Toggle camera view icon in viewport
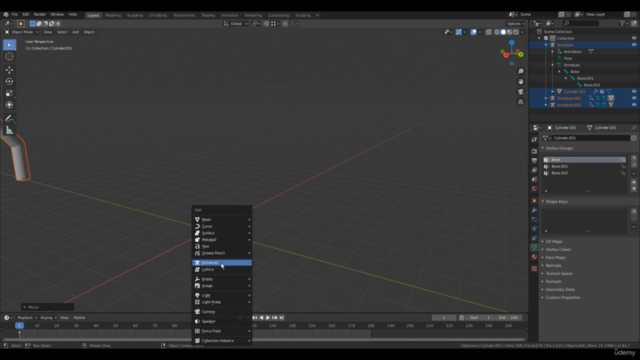The image size is (640, 360). pos(520,92)
